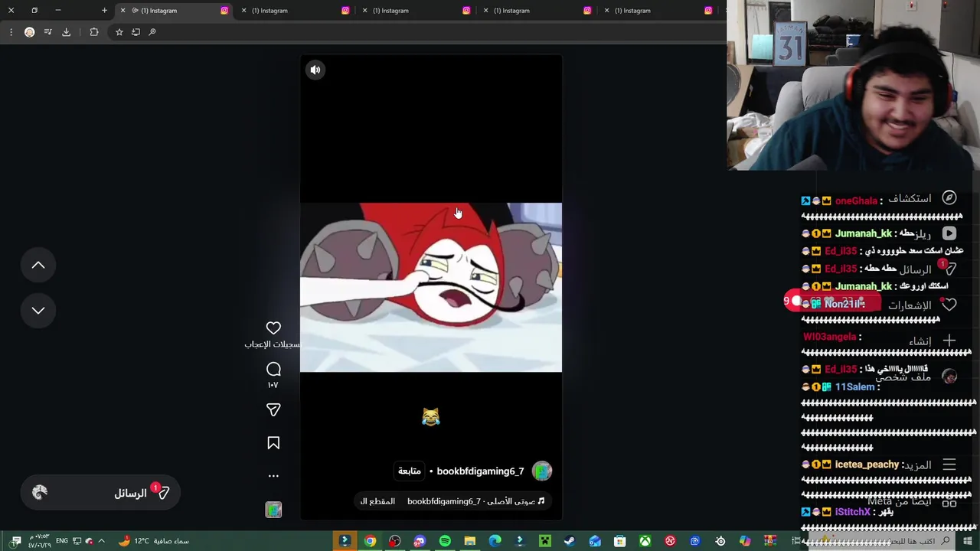Open the ملف شخصي profile picture in sidebar
The image size is (980, 551).
[949, 377]
